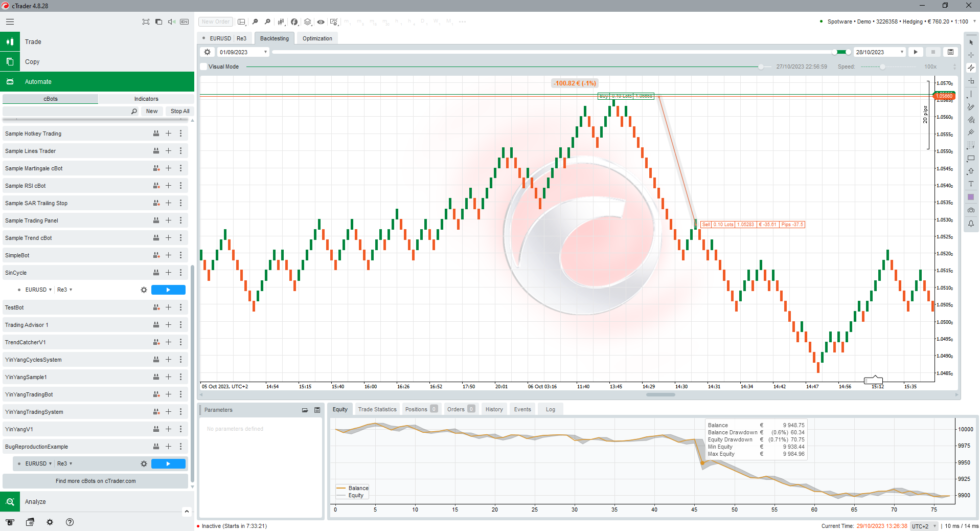Take a chart screenshot with camera icon
This screenshot has width=980, height=531.
971,210
